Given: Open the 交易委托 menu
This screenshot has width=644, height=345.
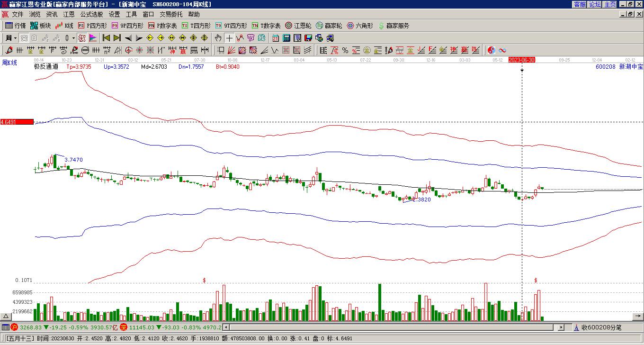Looking at the screenshot, I should point(171,15).
